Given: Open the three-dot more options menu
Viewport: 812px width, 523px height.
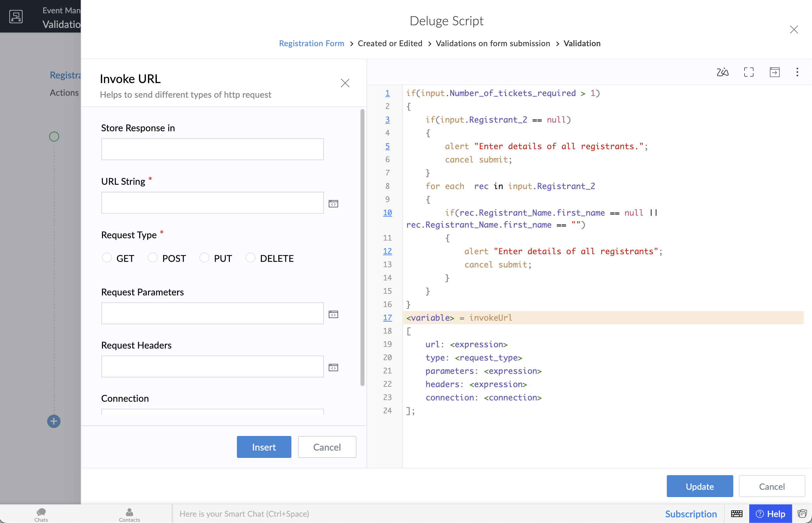Looking at the screenshot, I should (x=797, y=72).
